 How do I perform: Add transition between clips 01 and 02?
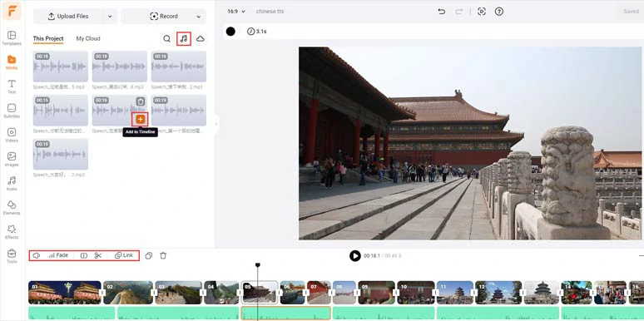(102, 292)
